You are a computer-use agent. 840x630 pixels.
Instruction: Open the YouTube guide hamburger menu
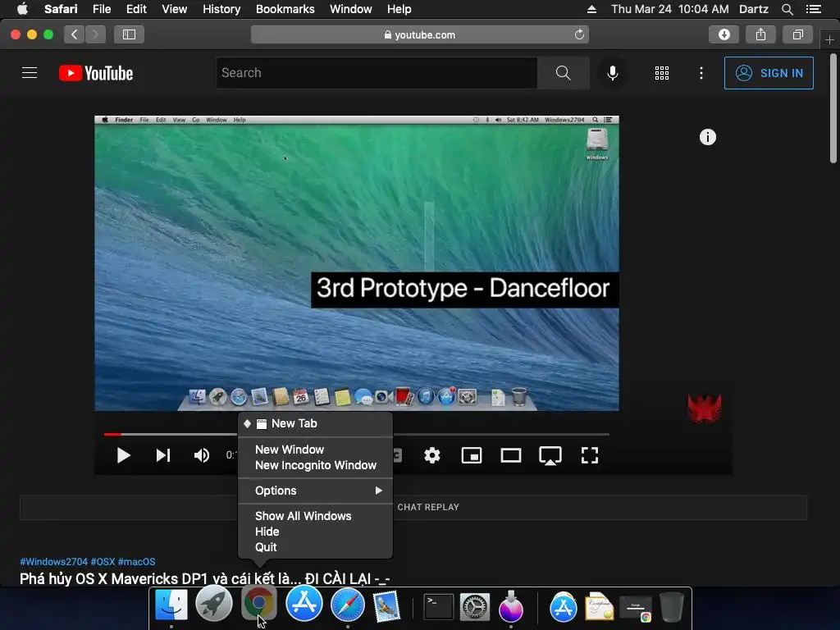30,73
